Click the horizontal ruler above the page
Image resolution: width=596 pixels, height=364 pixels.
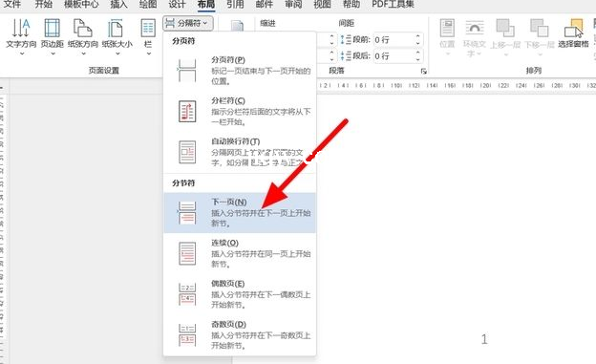(x=457, y=86)
